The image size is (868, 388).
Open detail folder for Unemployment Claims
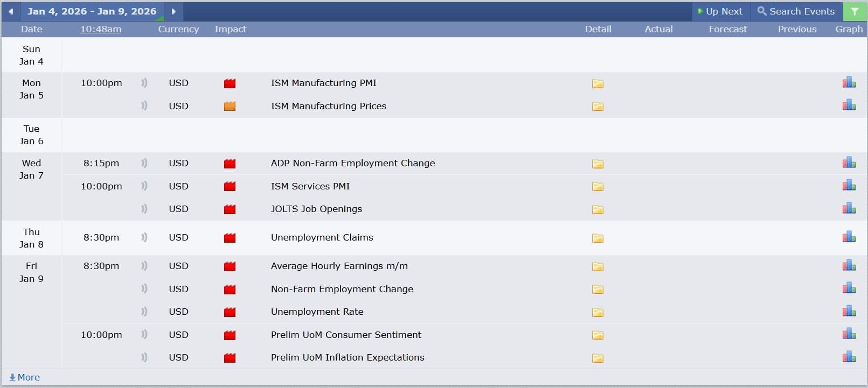[598, 238]
